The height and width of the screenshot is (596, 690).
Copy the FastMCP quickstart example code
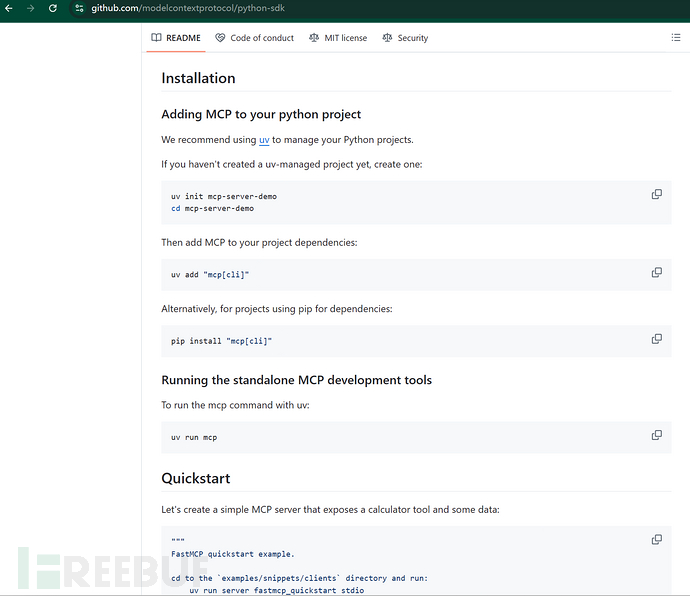(657, 539)
